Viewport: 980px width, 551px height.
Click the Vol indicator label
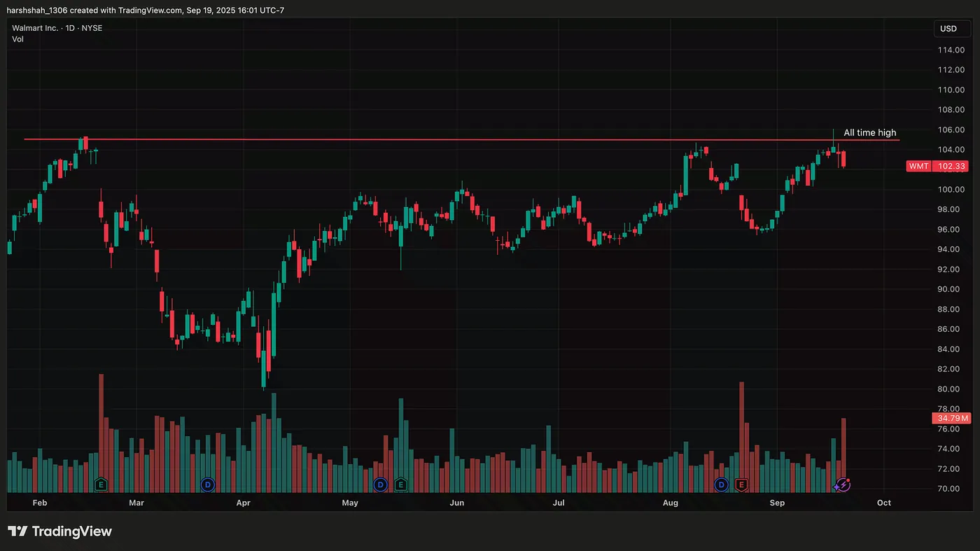click(17, 39)
